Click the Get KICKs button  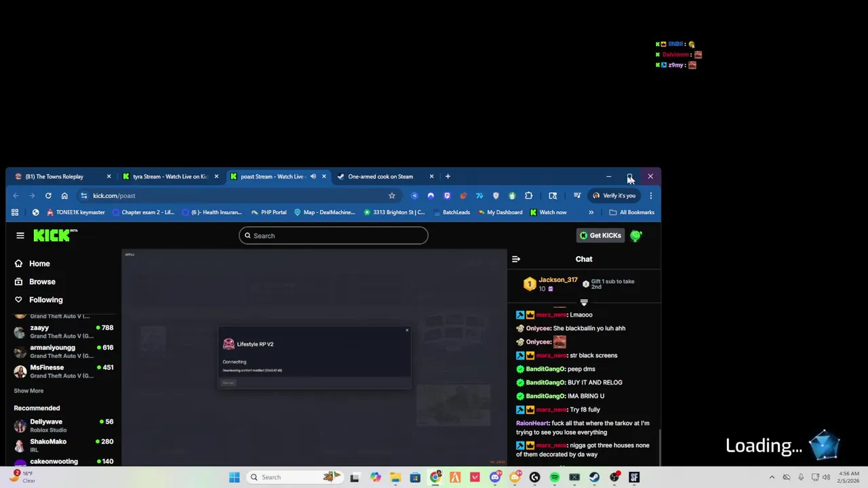coord(600,235)
